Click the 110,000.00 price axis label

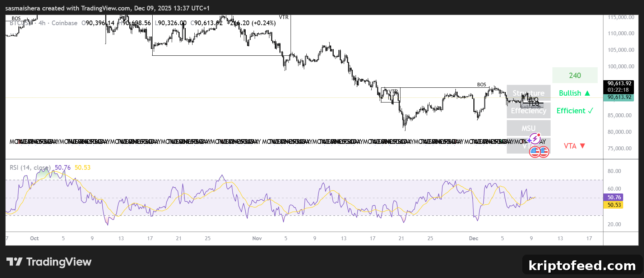(x=621, y=33)
